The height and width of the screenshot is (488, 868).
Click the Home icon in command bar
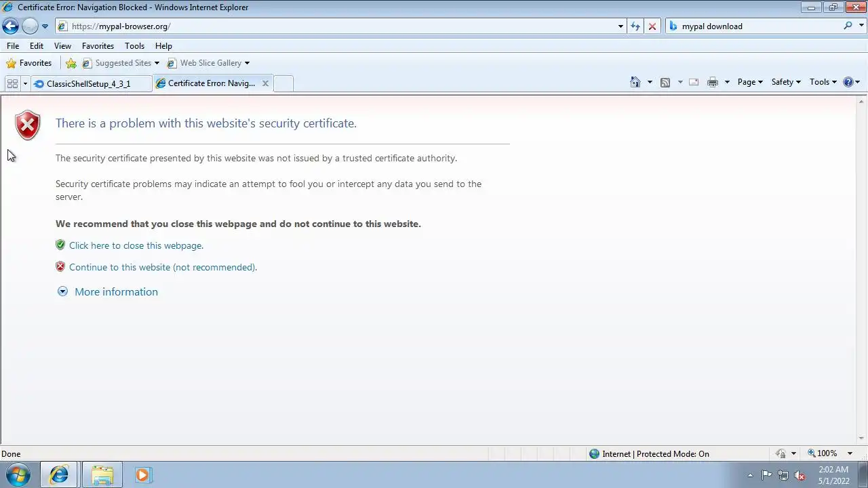[x=635, y=82]
